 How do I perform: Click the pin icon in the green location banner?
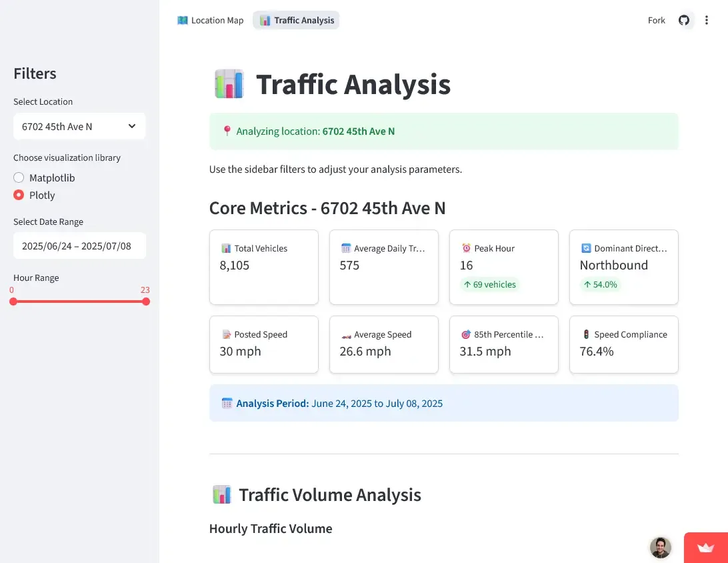[227, 131]
